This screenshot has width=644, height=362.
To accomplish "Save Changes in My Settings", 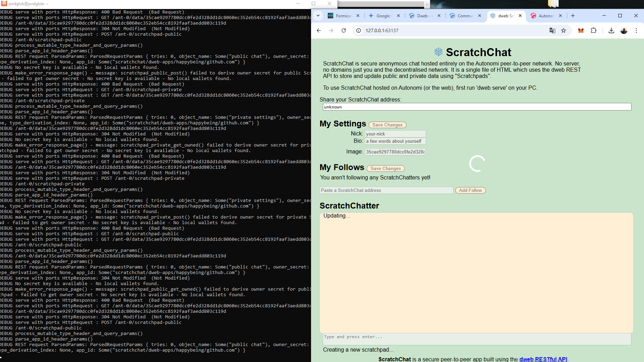I will [x=387, y=125].
